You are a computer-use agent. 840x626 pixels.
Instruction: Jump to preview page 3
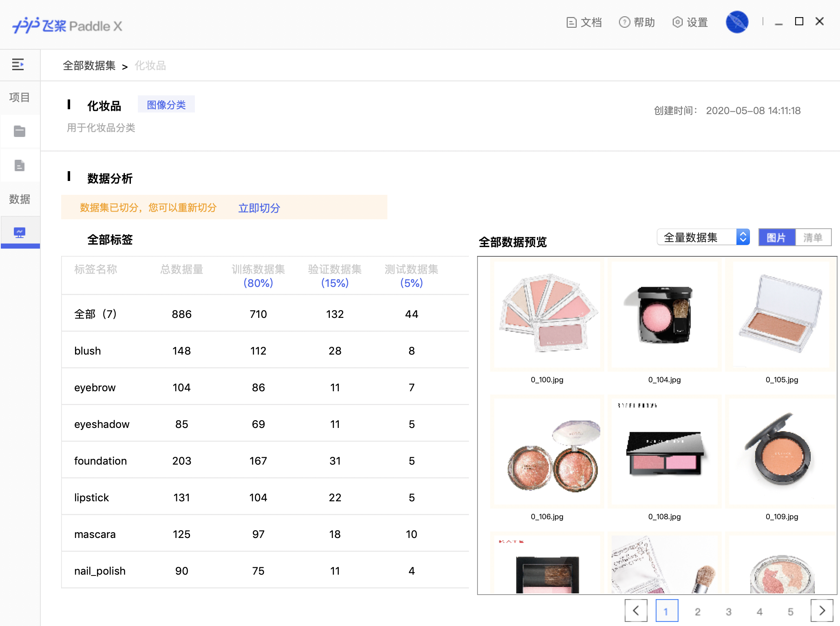(x=728, y=611)
